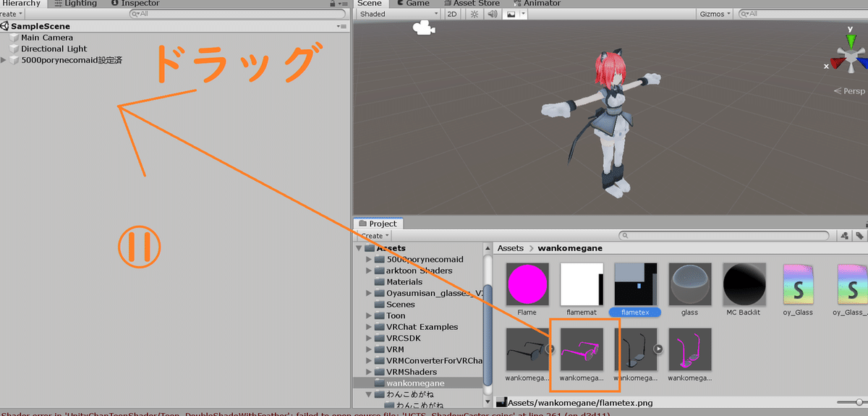This screenshot has height=416, width=868.
Task: Select the glass material sphere thumbnail
Action: [690, 285]
